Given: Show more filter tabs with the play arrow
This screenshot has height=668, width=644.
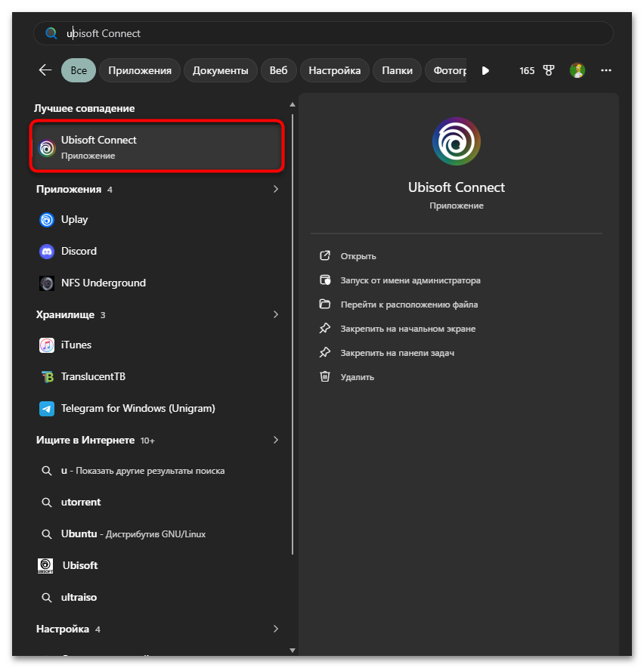Looking at the screenshot, I should 485,70.
